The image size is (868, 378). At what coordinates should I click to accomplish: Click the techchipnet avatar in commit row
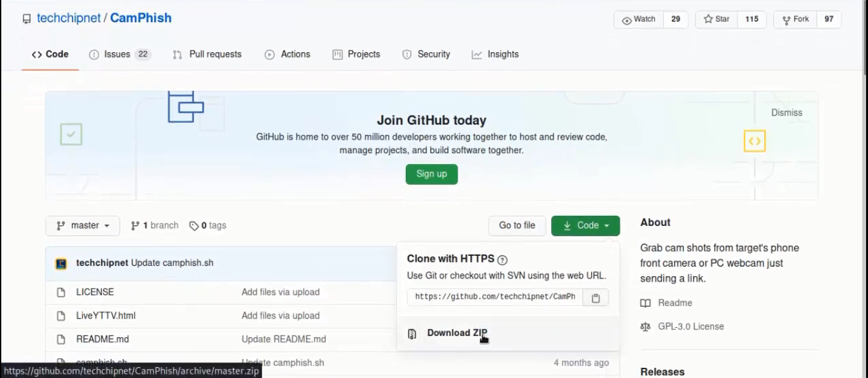pyautogui.click(x=61, y=263)
